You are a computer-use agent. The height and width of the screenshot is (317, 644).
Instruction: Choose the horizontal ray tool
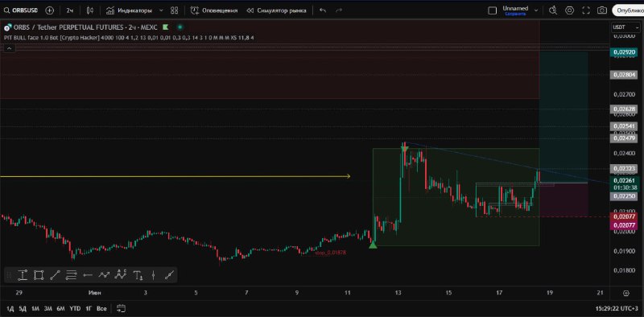tap(88, 275)
